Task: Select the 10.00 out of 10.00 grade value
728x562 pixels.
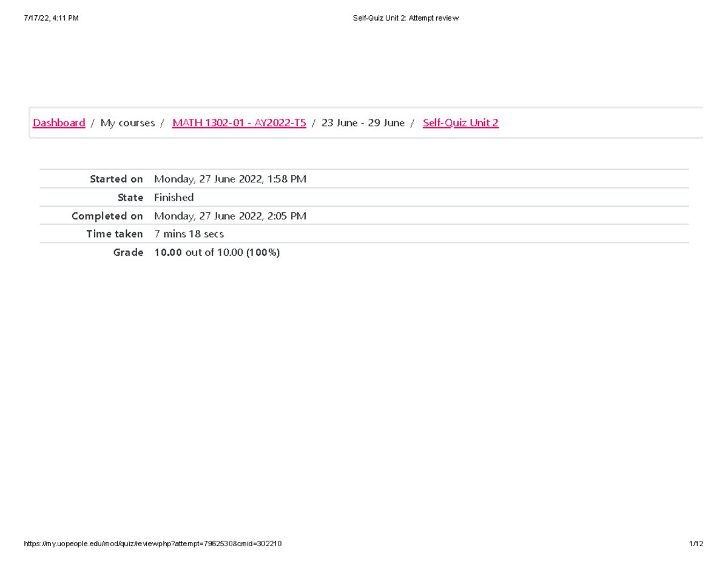Action: pyautogui.click(x=215, y=252)
